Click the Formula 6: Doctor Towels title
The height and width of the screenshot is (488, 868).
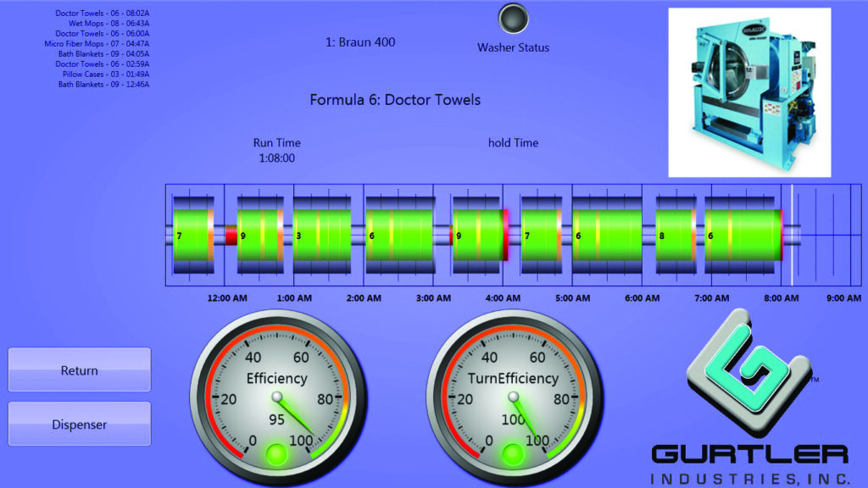[x=395, y=100]
